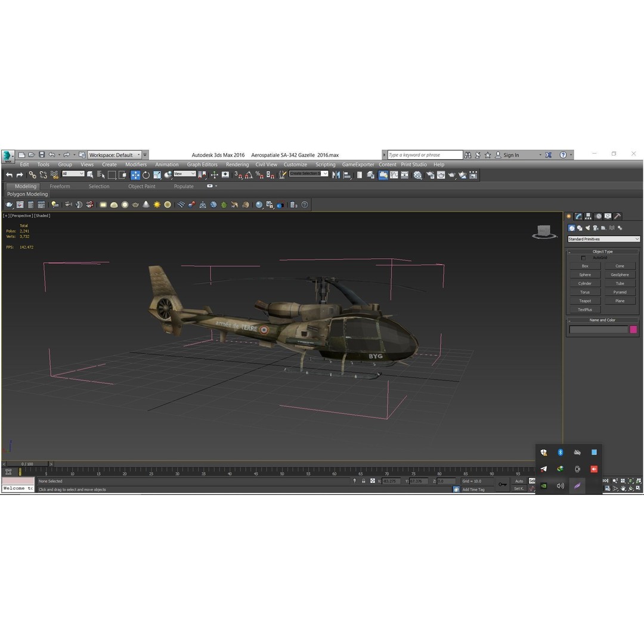
Task: Toggle the selection lock icon
Action: click(364, 481)
